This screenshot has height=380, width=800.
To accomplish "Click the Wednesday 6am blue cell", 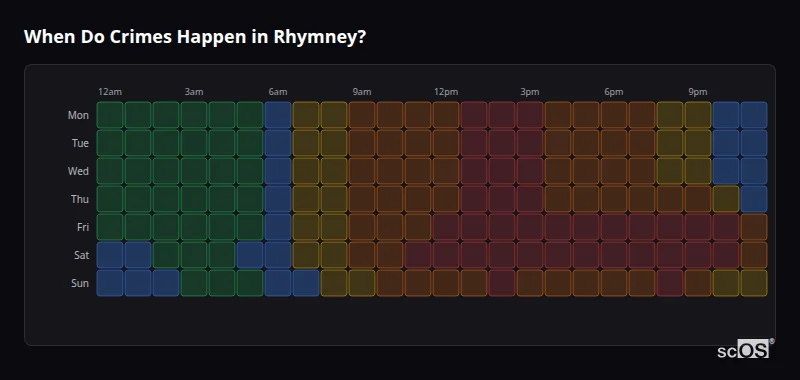I will (x=278, y=171).
